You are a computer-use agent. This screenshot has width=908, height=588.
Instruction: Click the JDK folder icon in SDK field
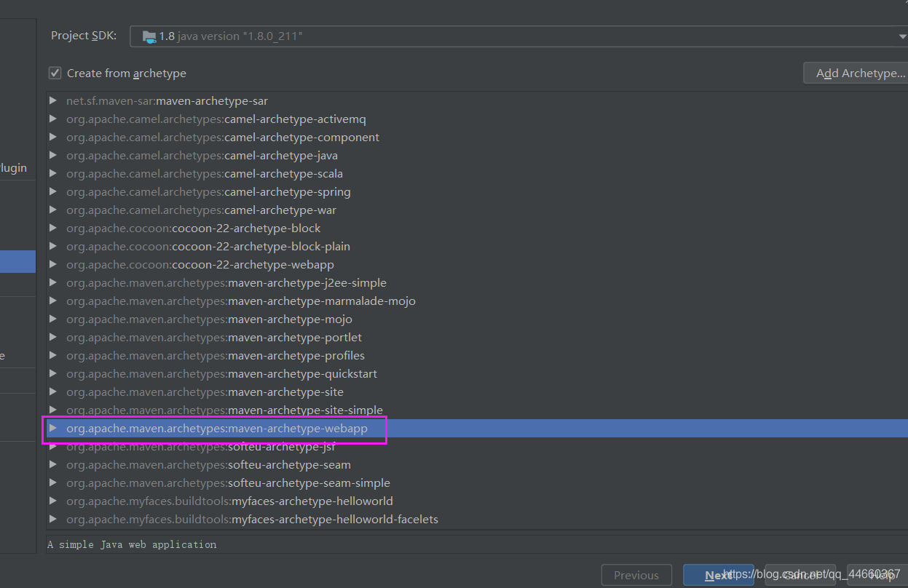(x=149, y=36)
